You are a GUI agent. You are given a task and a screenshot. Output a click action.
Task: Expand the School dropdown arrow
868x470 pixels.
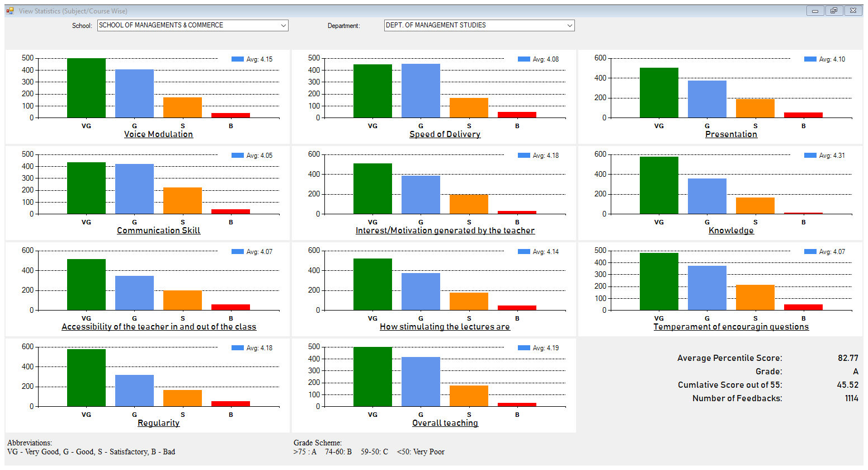point(284,26)
